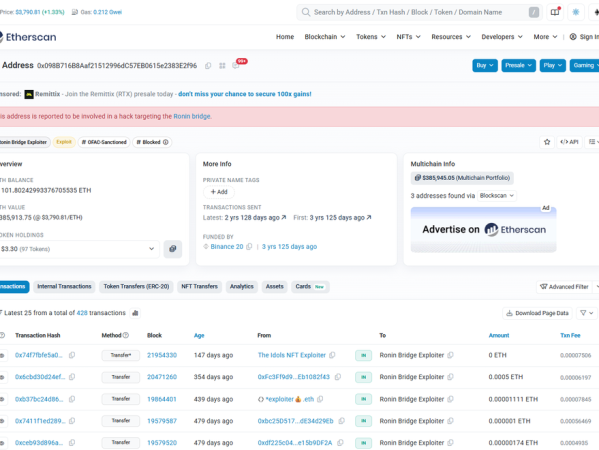Image resolution: width=599 pixels, height=450 pixels.
Task: Open block 21954330
Action: 162,355
